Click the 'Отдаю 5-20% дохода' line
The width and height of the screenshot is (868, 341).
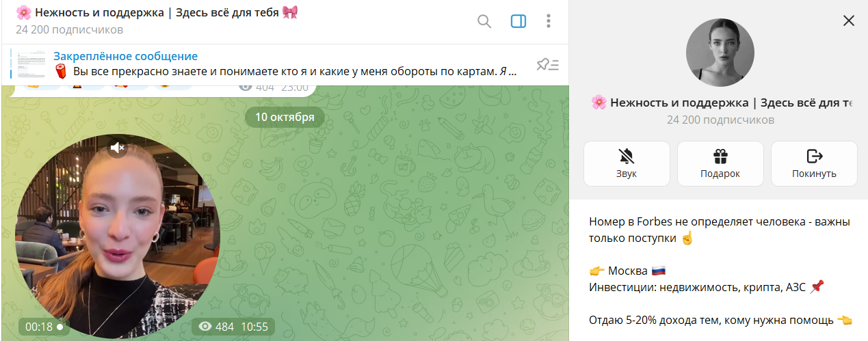coord(720,320)
